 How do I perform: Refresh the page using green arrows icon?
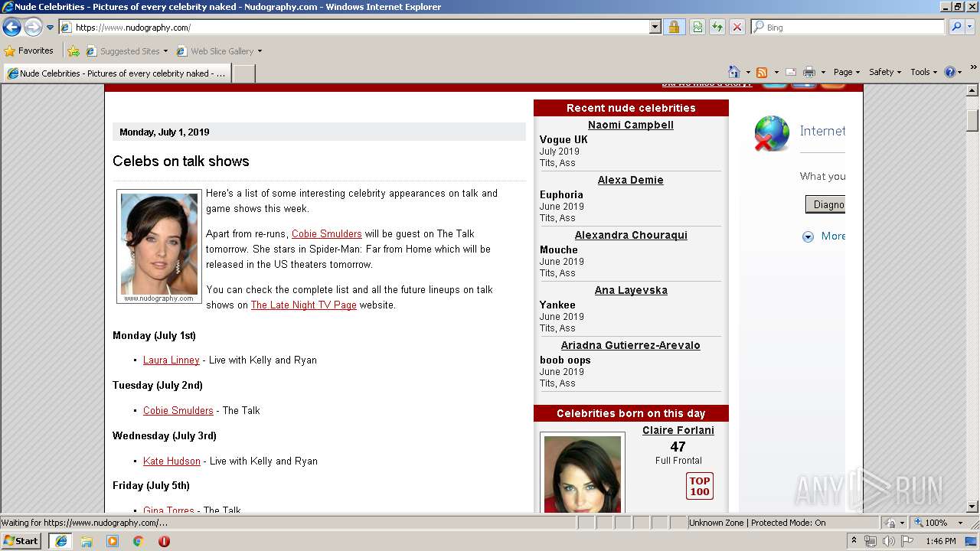[x=717, y=28]
